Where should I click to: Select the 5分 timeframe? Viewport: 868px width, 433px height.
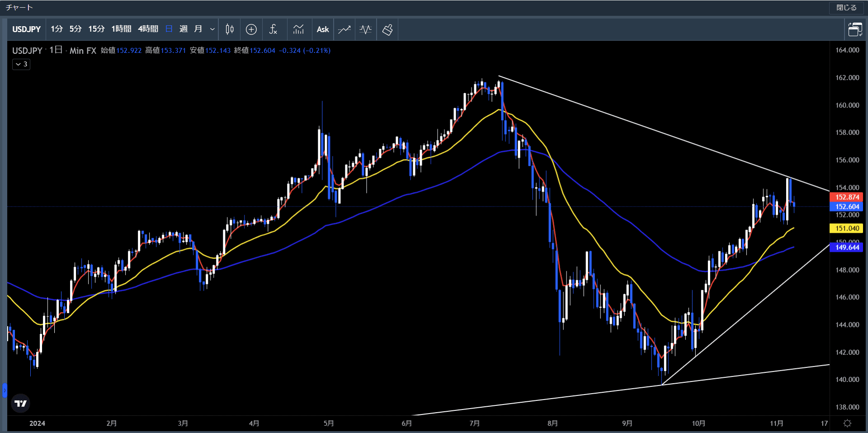click(75, 29)
